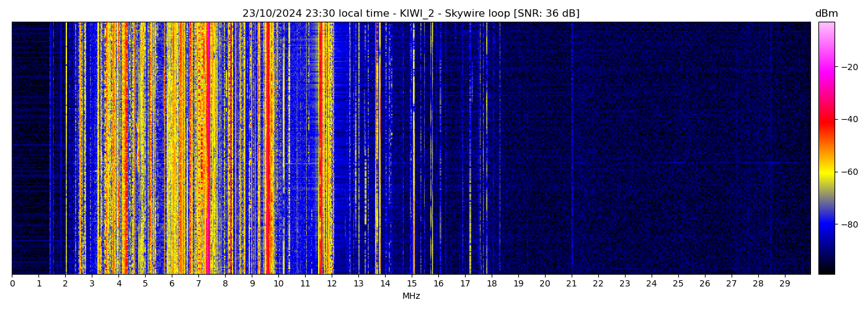Image resolution: width=868 pixels, height=310 pixels.
Task: Click the yellow signal line at 2 MHz
Action: pyautogui.click(x=66, y=149)
